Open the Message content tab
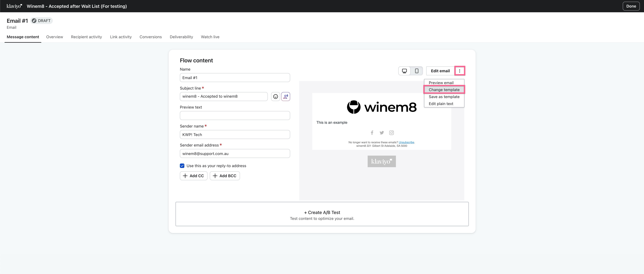Viewport: 644px width, 274px height. (23, 37)
